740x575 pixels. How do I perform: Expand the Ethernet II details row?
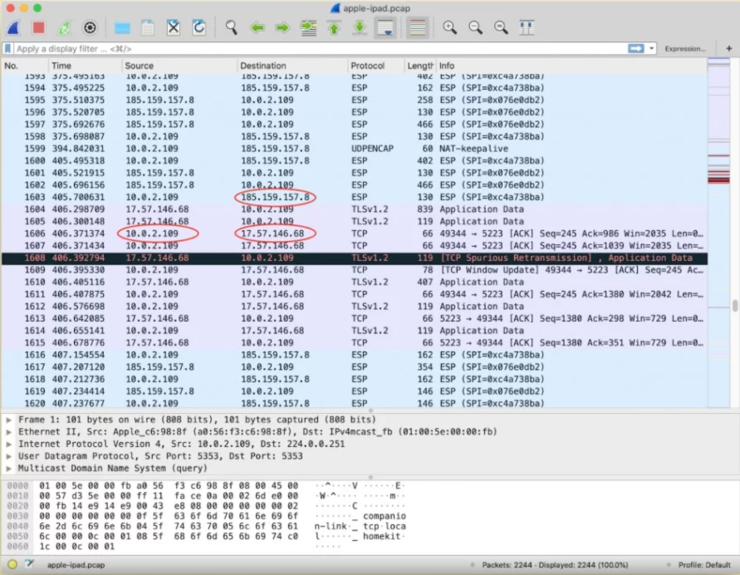click(x=10, y=430)
